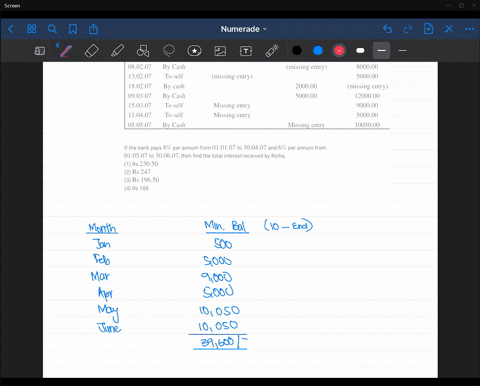Screen dimensions: 480x386
Task: Bookmark the current page
Action: (73, 29)
